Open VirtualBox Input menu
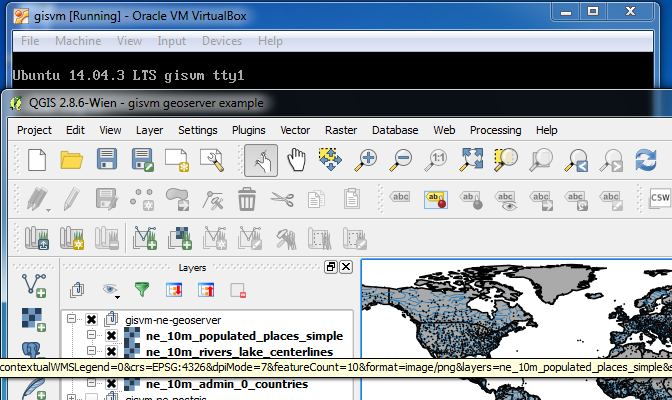Viewport: 672px width, 400px height. click(171, 41)
